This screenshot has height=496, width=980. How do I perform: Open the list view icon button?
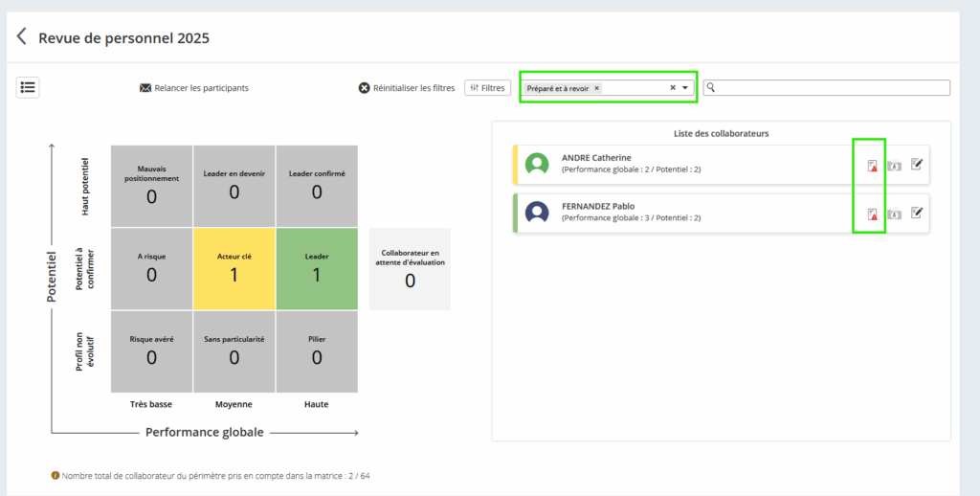28,87
